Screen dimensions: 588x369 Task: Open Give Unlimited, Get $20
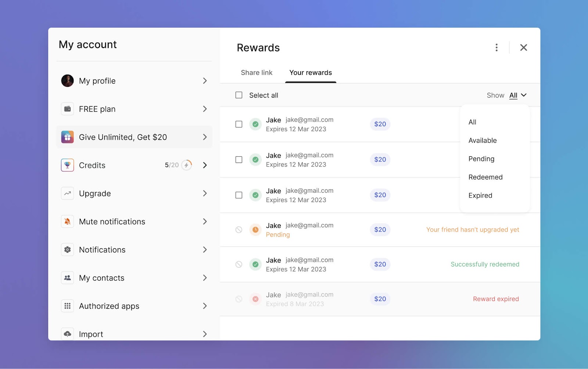(x=134, y=137)
